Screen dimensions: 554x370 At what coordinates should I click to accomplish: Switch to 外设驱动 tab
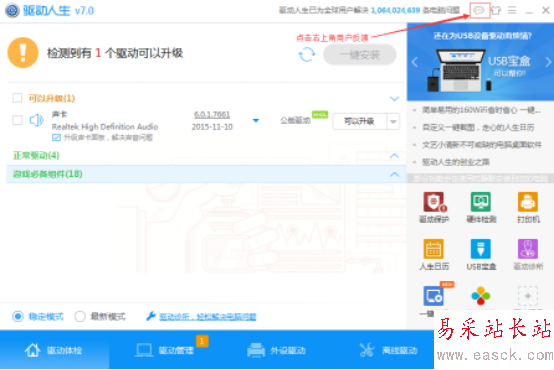pos(276,350)
